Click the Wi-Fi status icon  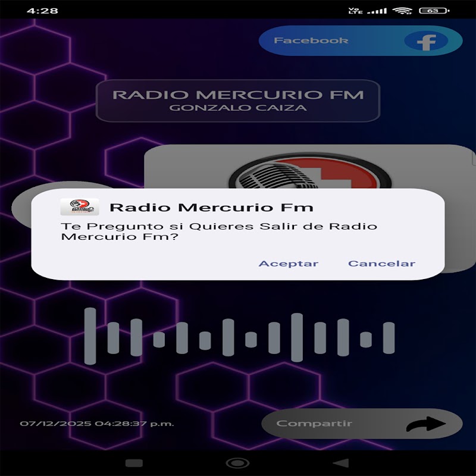[402, 11]
